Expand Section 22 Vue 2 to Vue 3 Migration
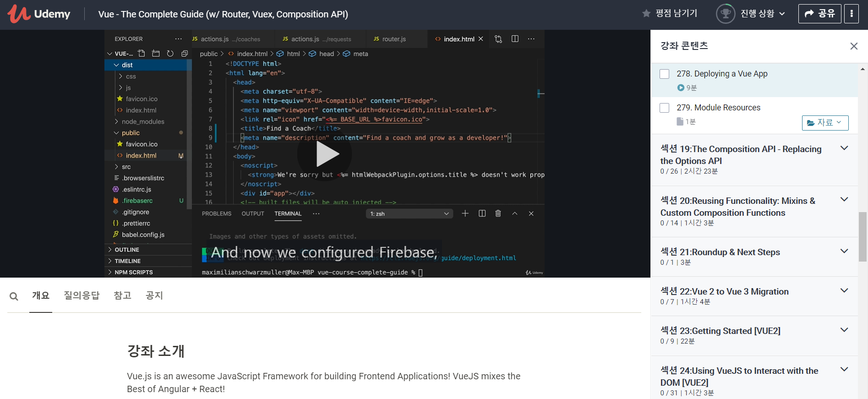The width and height of the screenshot is (868, 399). pos(844,290)
